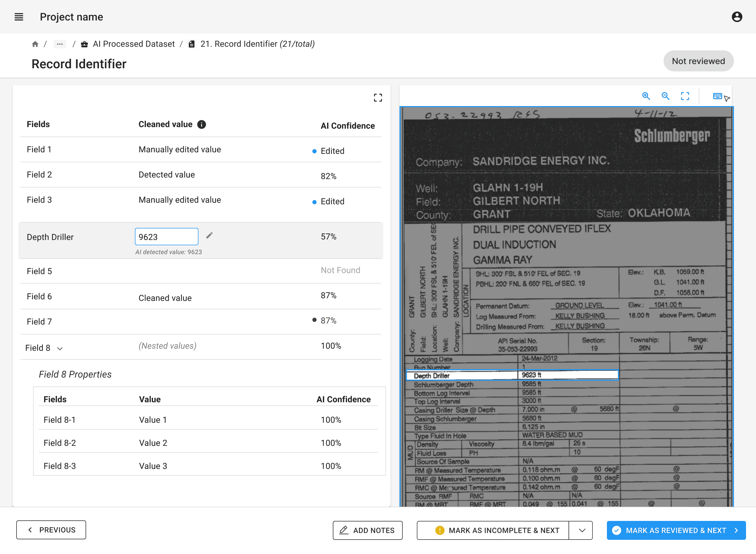Image resolution: width=756 pixels, height=554 pixels.
Task: Fit document viewer to fullscreen
Action: 685,96
